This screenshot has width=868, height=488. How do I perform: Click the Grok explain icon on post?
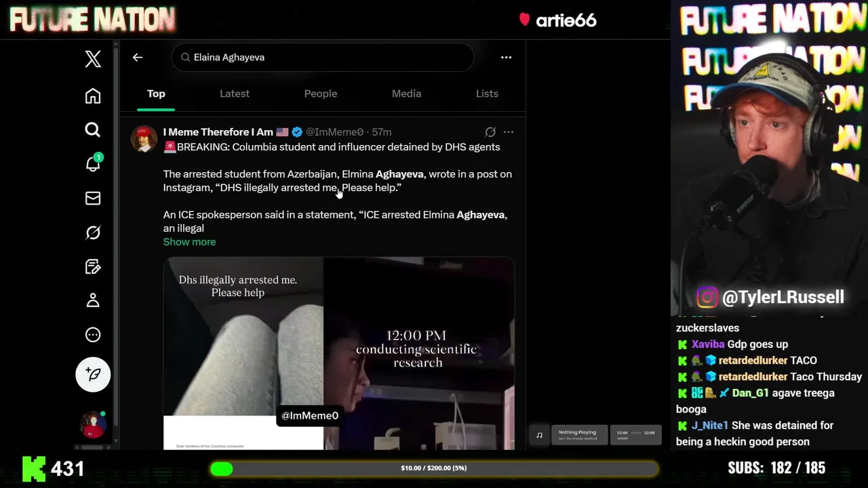tap(490, 132)
